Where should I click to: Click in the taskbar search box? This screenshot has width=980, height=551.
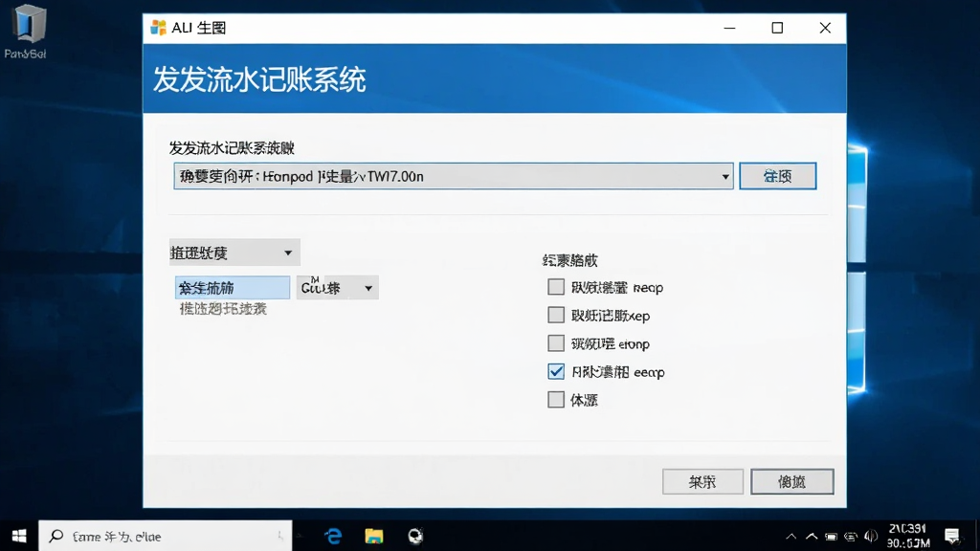click(165, 536)
